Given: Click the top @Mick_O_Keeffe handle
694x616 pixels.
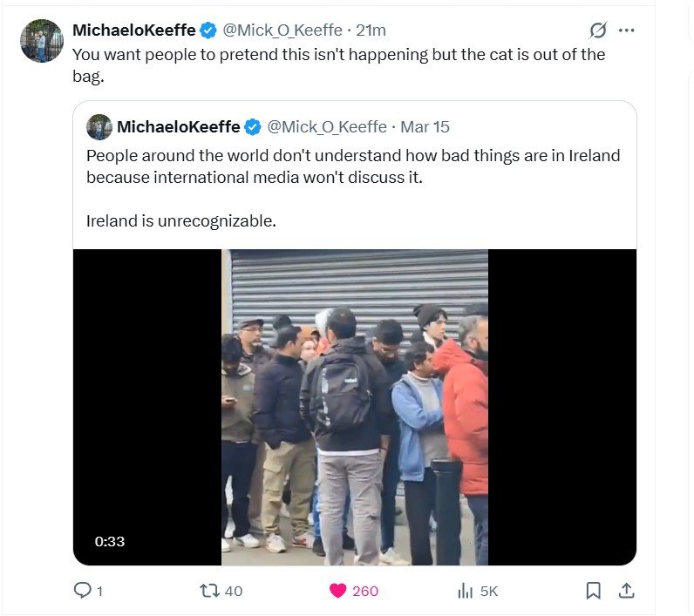Looking at the screenshot, I should click(x=282, y=30).
